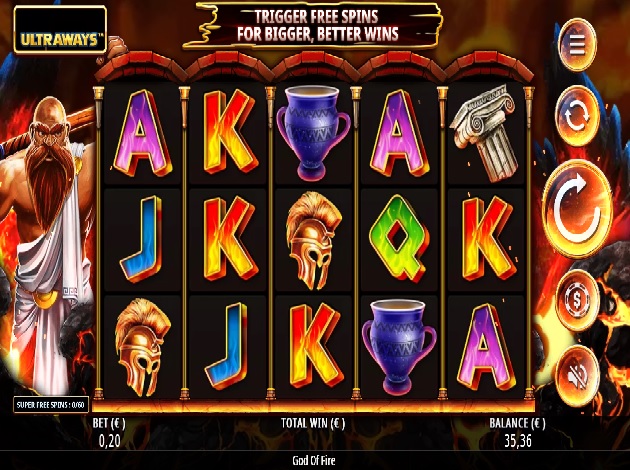
Task: Click the blue J in first reel
Action: [141, 239]
